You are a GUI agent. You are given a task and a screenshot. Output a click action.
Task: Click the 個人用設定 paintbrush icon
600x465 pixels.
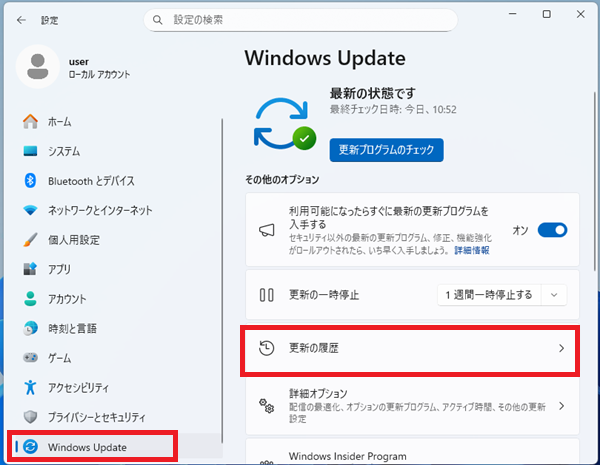30,240
